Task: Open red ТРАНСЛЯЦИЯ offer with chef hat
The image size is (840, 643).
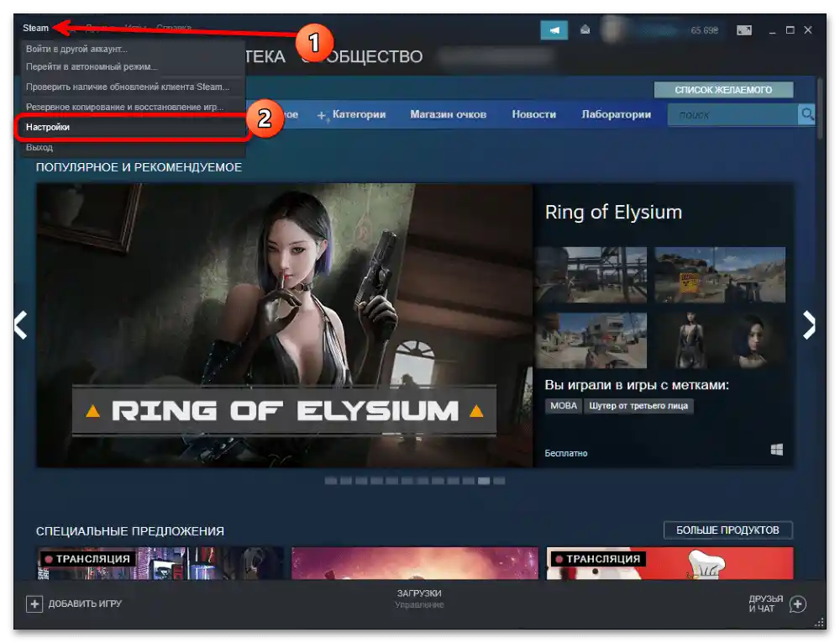Action: (x=669, y=563)
